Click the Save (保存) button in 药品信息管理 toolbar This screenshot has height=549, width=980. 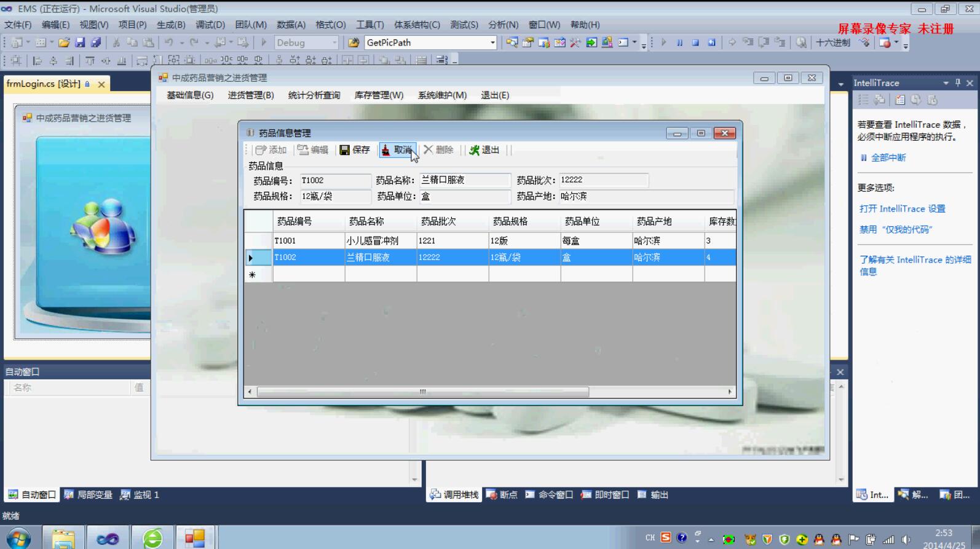pyautogui.click(x=355, y=150)
